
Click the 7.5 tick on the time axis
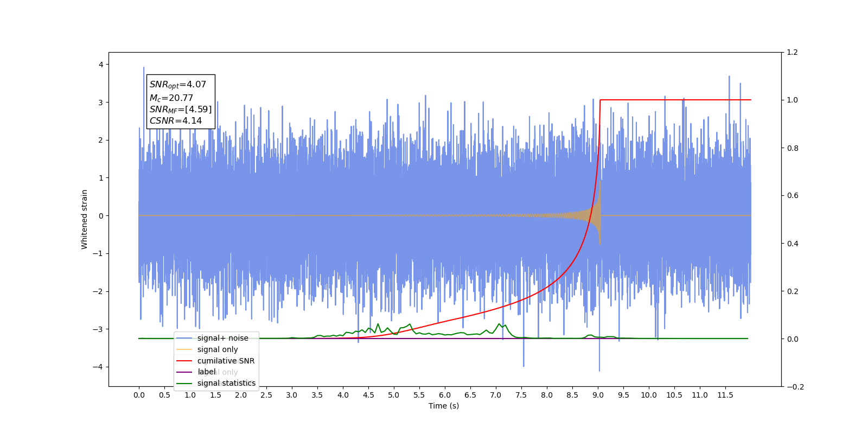[x=521, y=395]
